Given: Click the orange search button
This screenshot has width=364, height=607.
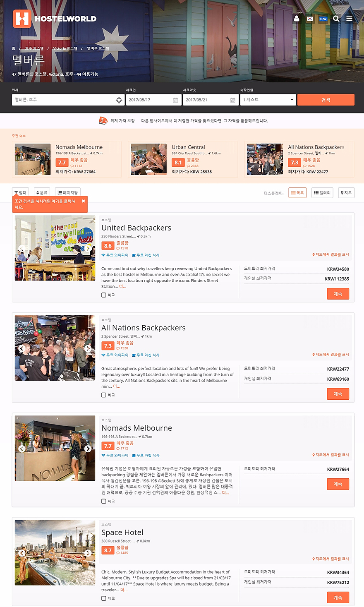Looking at the screenshot, I should click(x=326, y=100).
